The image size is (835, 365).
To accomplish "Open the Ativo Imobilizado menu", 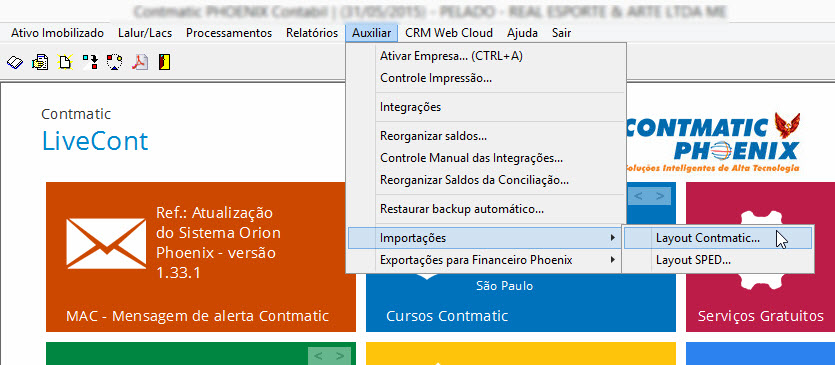I will pyautogui.click(x=58, y=33).
